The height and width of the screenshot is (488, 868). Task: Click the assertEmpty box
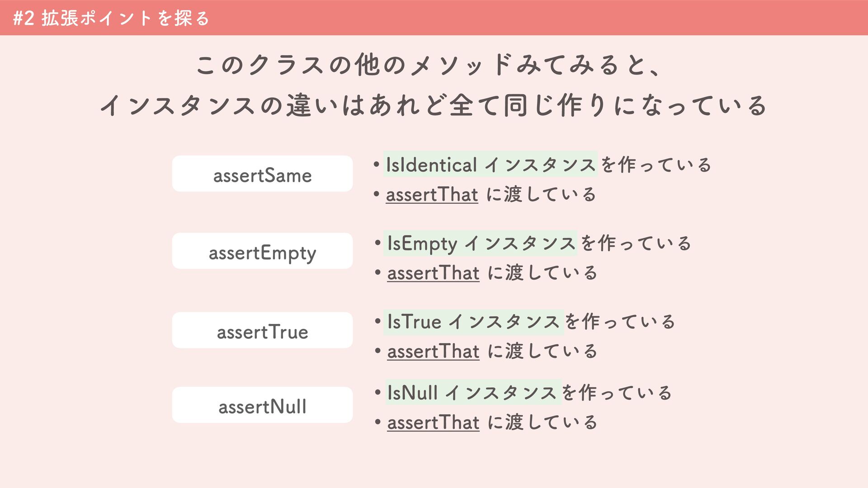point(262,251)
